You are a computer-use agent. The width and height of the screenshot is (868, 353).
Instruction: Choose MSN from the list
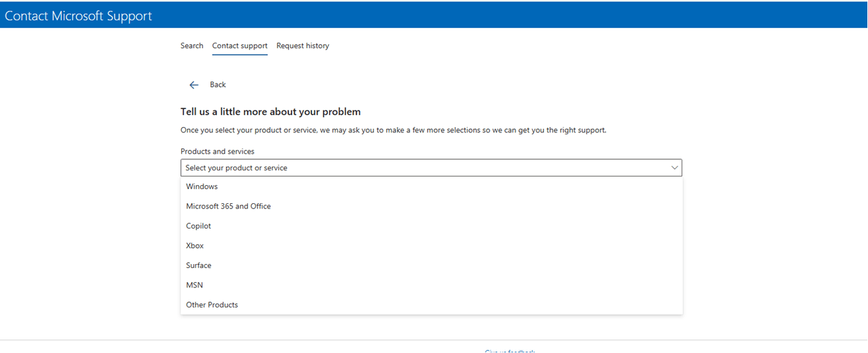coord(432,285)
